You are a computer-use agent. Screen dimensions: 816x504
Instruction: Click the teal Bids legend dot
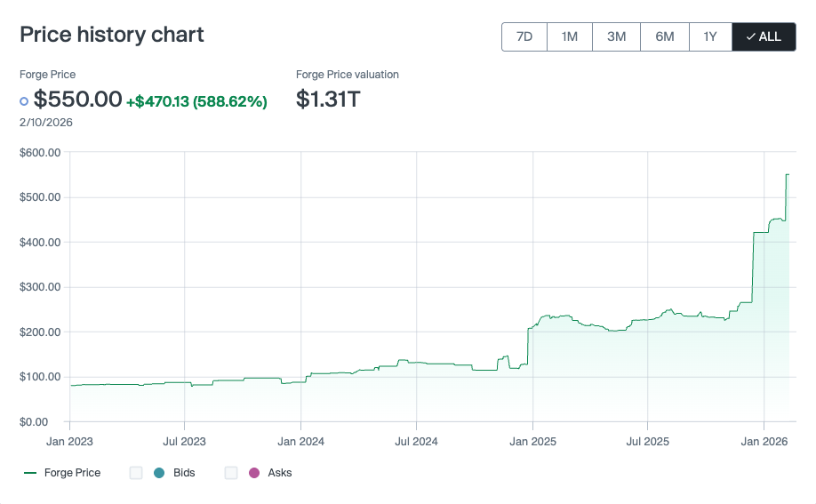pyautogui.click(x=159, y=473)
